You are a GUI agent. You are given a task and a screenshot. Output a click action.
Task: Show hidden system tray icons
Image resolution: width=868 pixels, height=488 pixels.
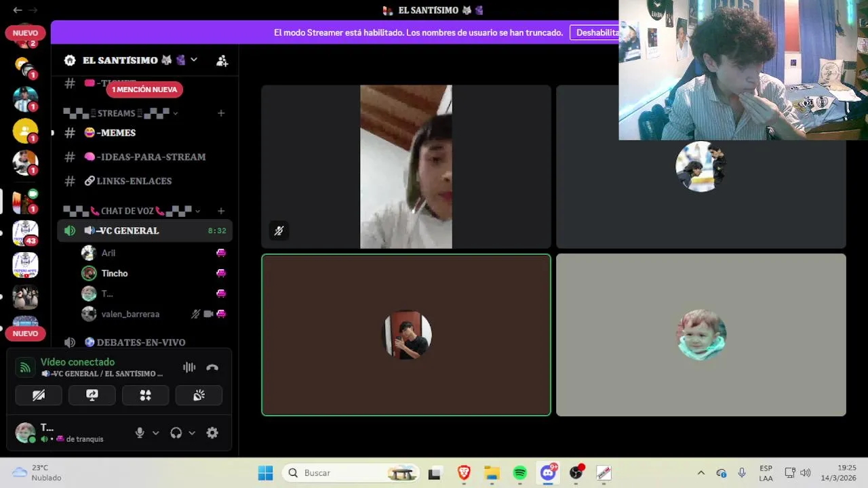click(x=701, y=473)
